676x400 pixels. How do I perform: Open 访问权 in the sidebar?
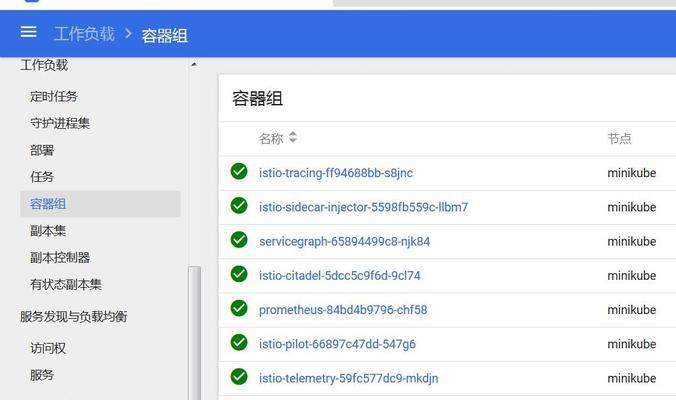pos(48,348)
